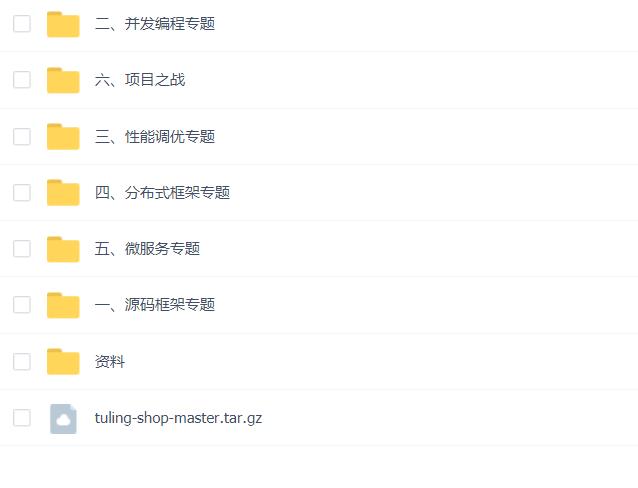Mark the 五、微服务专题 checkbox
Screen dimensions: 638x488
click(x=22, y=249)
